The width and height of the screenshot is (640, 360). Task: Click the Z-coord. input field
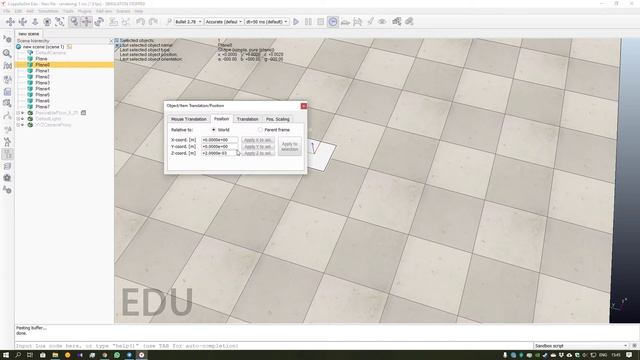pyautogui.click(x=219, y=153)
